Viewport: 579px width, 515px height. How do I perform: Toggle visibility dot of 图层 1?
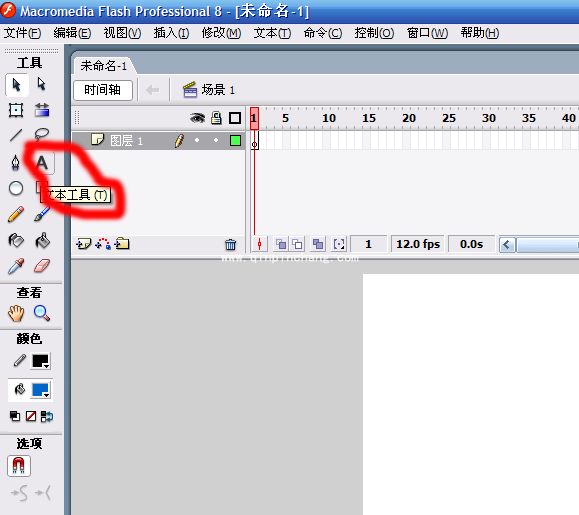tap(197, 140)
